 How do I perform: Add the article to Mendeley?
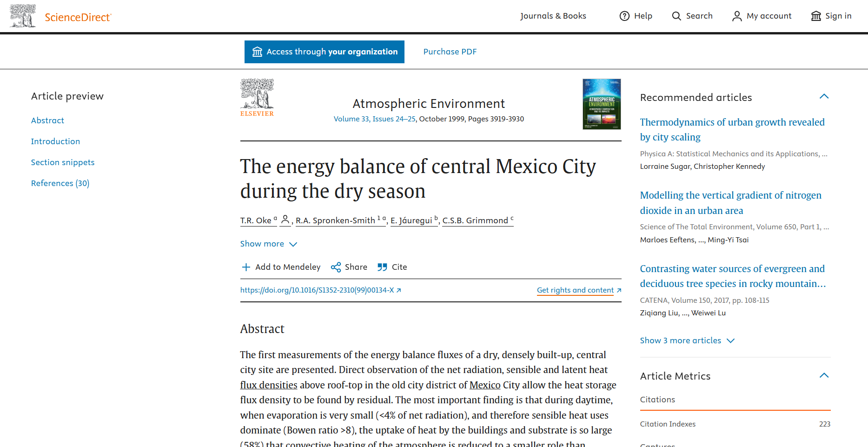coord(281,267)
